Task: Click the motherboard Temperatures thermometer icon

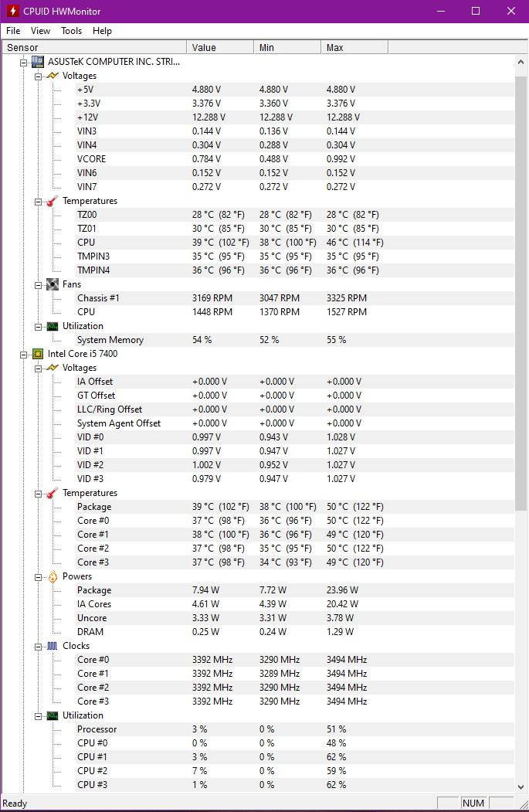Action: point(53,201)
